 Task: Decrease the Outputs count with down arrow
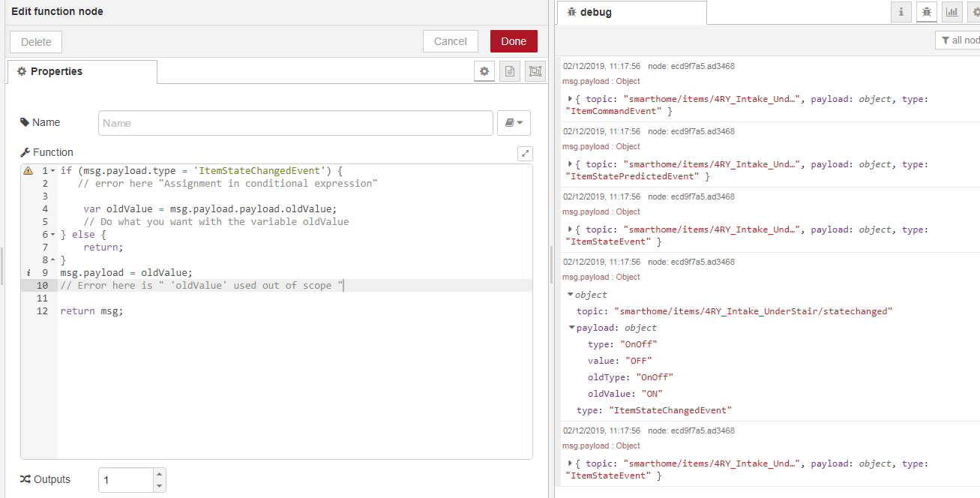click(158, 486)
